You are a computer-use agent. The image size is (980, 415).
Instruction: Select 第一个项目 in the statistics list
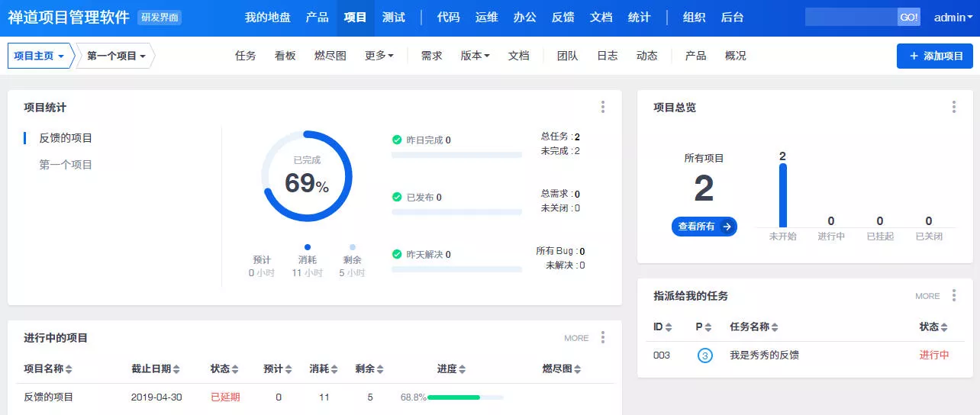(66, 165)
